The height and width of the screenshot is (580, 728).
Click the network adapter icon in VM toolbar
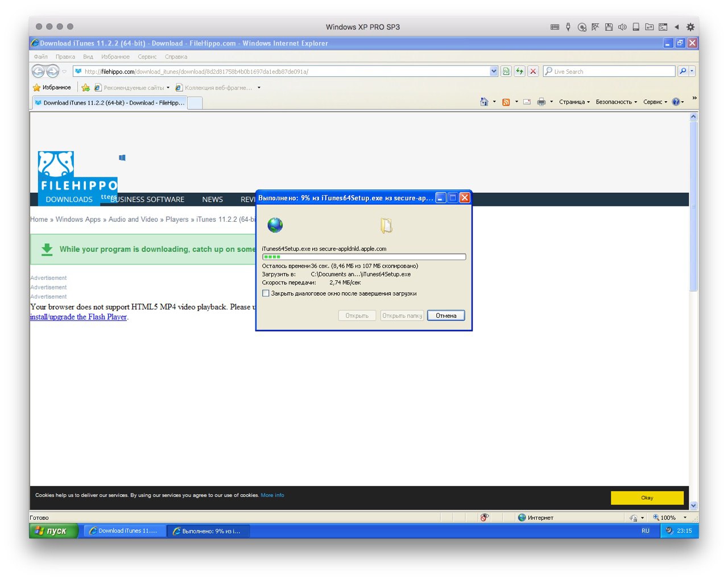[595, 27]
